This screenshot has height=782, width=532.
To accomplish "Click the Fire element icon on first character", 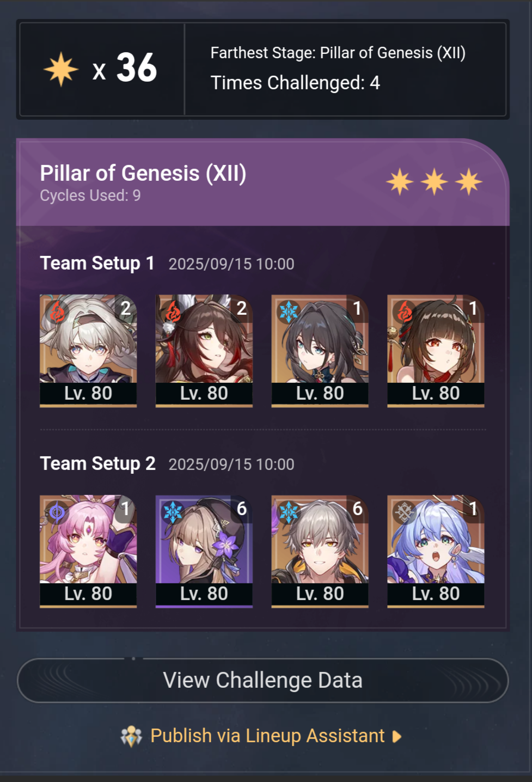I will [57, 312].
